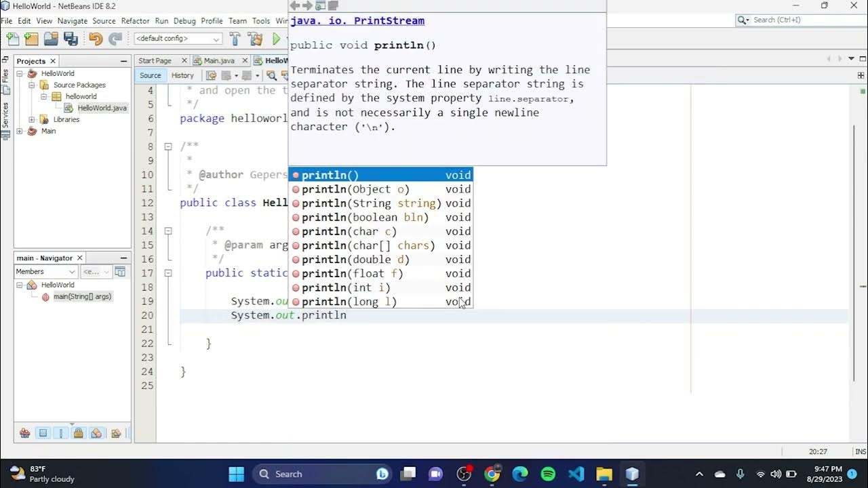Viewport: 868px width, 488px height.
Task: Click the Javadoc popup back arrow
Action: point(295,5)
